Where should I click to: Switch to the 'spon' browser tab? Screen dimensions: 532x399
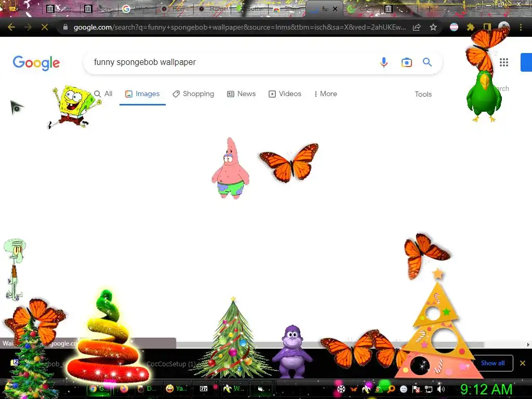click(99, 9)
